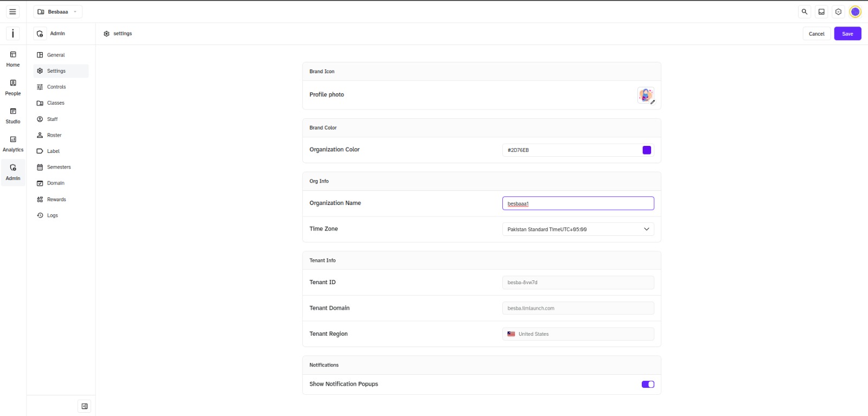Image resolution: width=868 pixels, height=416 pixels.
Task: Open the user avatar menu
Action: click(855, 11)
